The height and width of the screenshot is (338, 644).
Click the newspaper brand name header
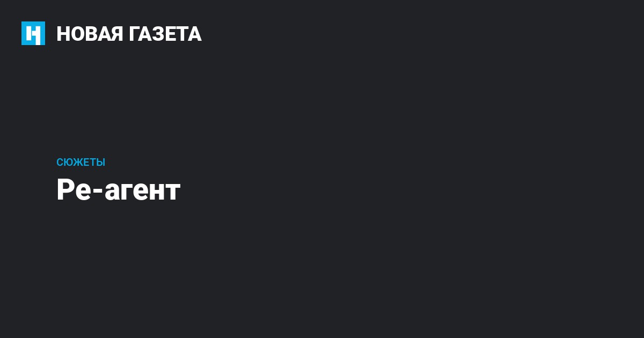click(x=129, y=34)
